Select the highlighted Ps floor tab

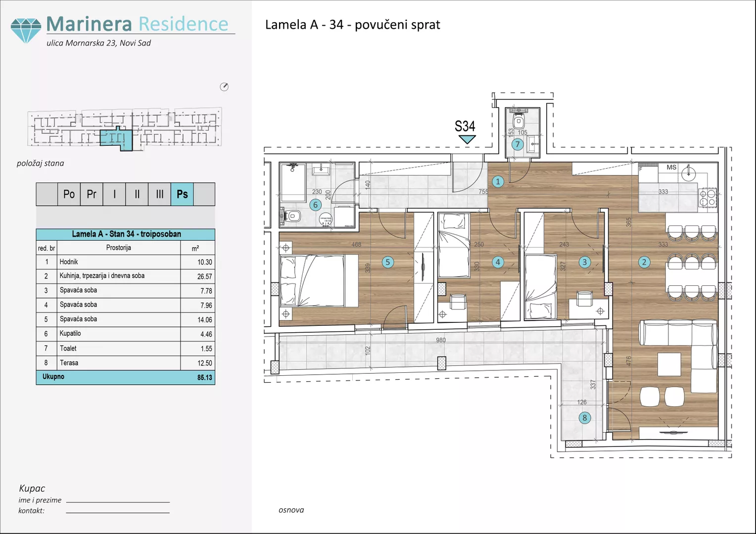[182, 194]
